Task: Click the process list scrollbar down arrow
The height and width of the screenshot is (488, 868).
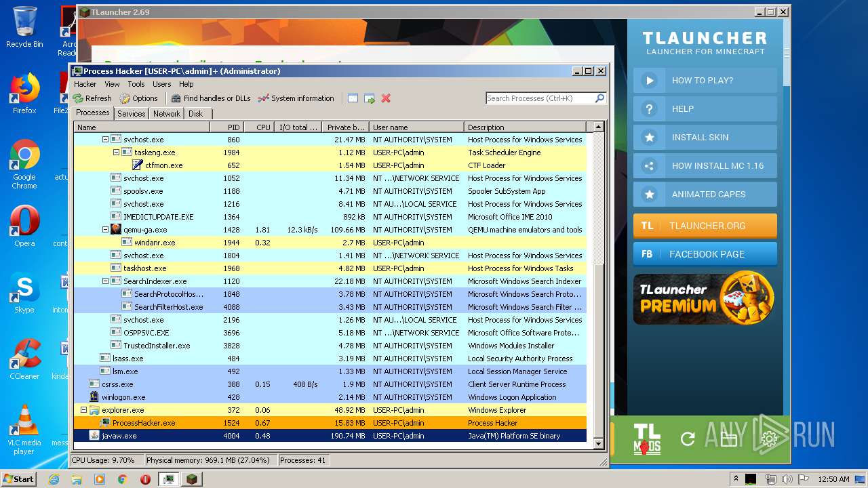Action: (x=598, y=443)
